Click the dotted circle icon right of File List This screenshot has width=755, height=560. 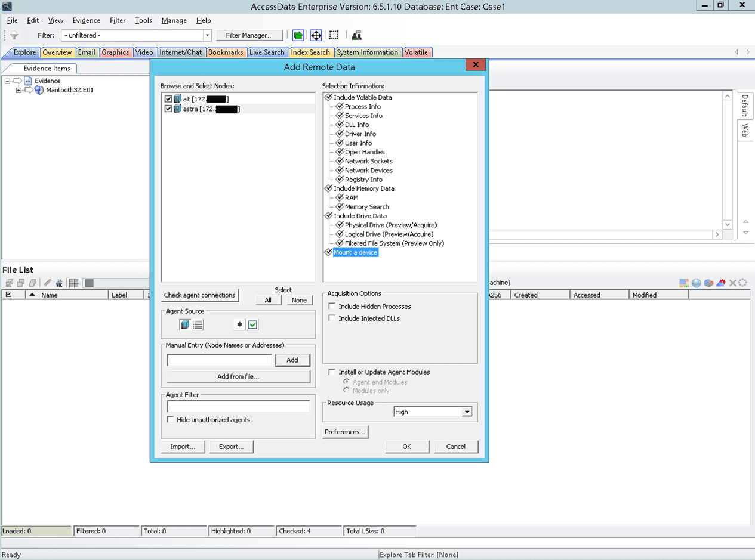coord(743,283)
